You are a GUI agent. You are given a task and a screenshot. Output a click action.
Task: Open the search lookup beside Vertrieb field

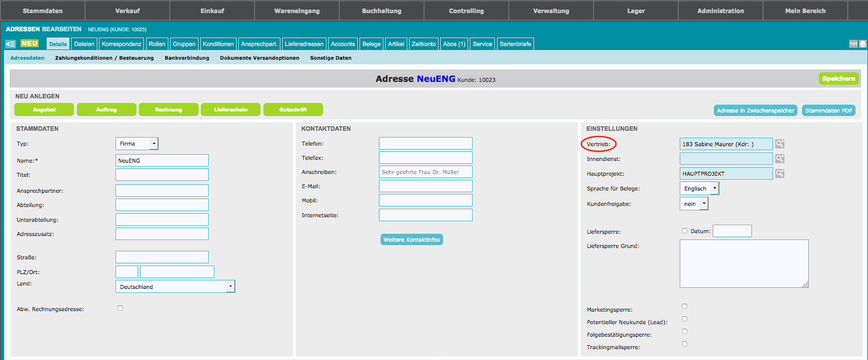click(780, 144)
